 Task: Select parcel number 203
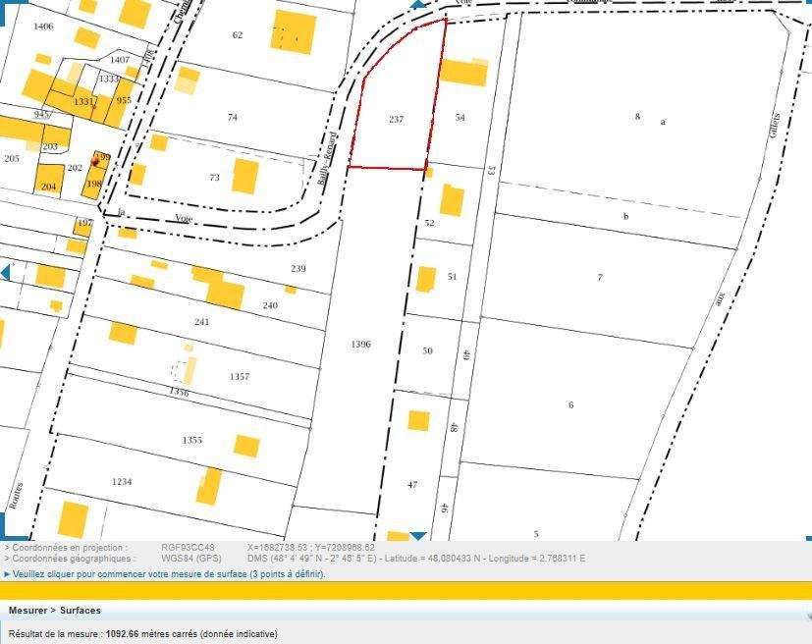[50, 146]
